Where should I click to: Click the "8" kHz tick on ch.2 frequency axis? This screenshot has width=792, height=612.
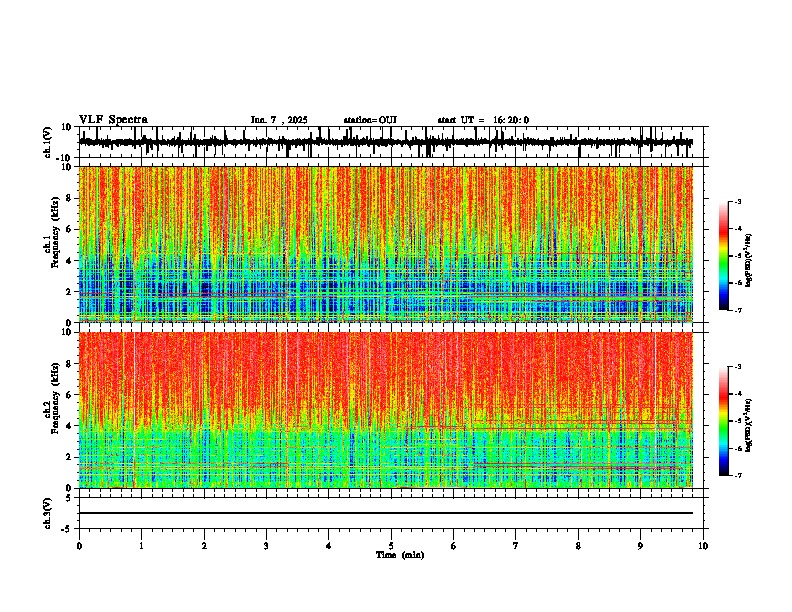click(x=69, y=364)
